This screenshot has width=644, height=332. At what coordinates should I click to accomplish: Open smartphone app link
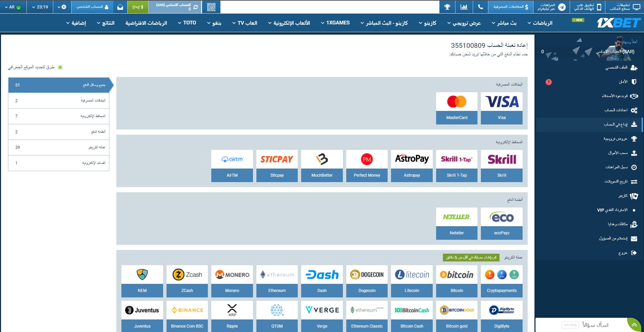(x=588, y=7)
